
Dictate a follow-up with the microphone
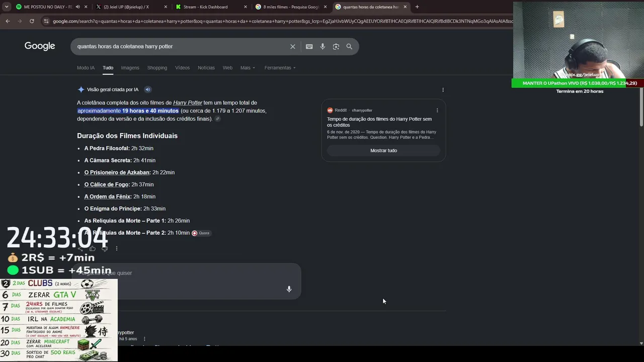click(289, 289)
